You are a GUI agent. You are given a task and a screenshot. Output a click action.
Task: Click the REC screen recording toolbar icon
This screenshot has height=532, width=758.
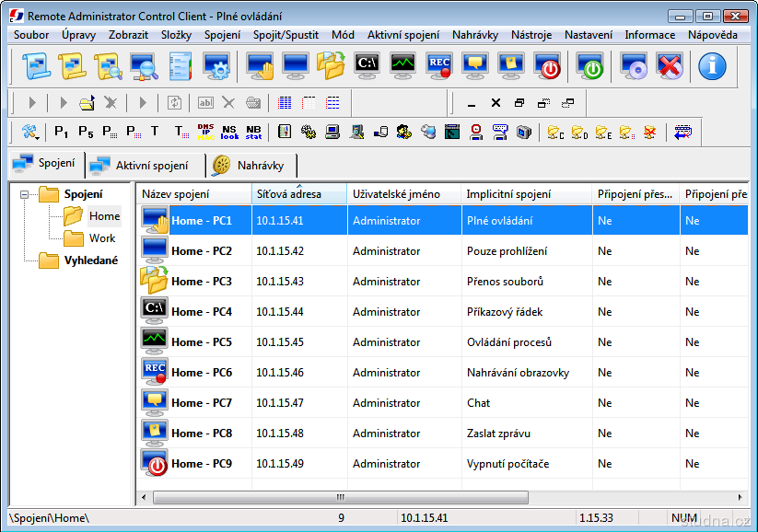(x=439, y=66)
